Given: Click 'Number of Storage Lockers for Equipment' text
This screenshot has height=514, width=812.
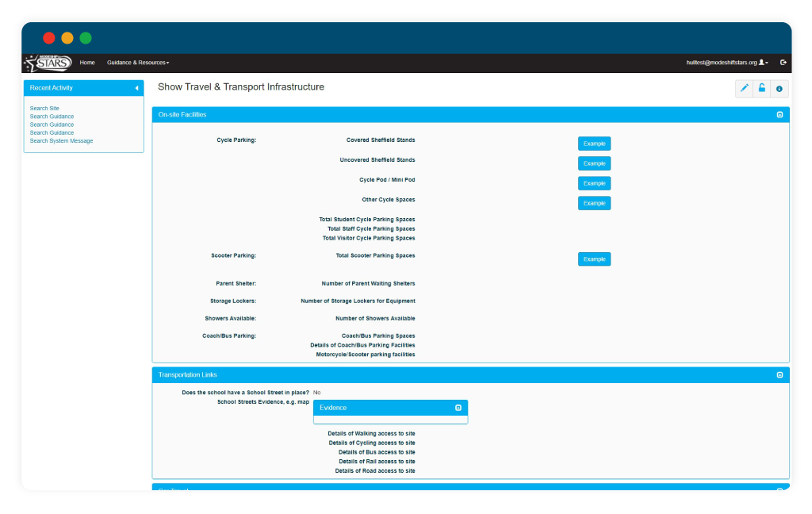Looking at the screenshot, I should coord(358,301).
